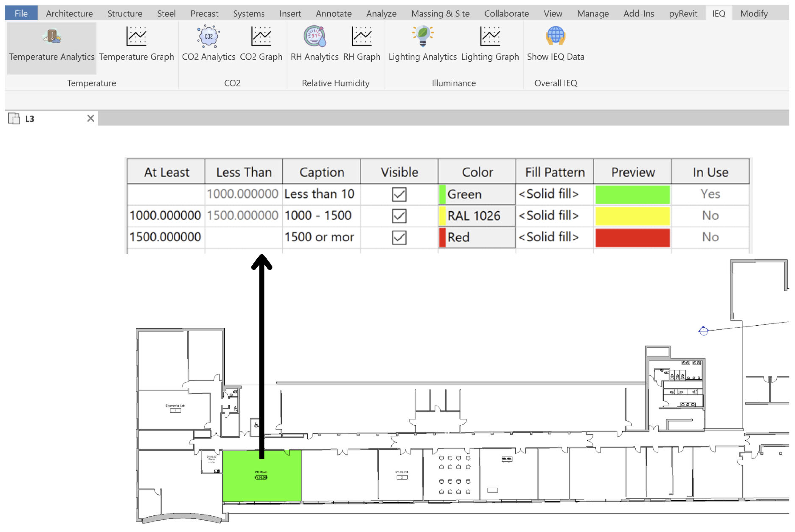This screenshot has width=795, height=532.
Task: Launch RH Analytics
Action: tap(314, 44)
